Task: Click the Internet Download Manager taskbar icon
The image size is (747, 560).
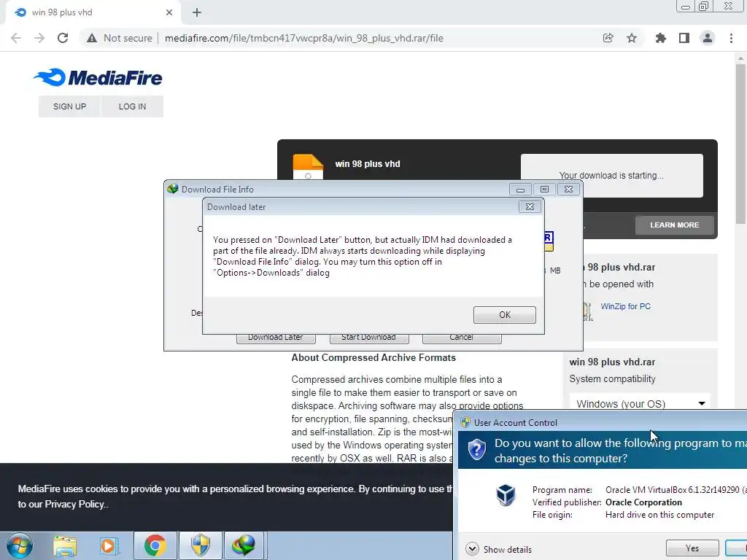Action: [x=244, y=545]
